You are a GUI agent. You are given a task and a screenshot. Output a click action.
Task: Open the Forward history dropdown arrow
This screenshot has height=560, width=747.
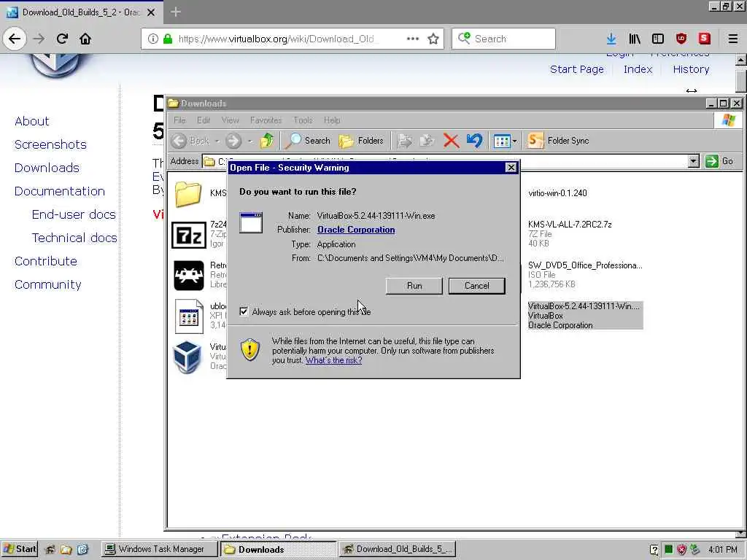pyautogui.click(x=250, y=141)
